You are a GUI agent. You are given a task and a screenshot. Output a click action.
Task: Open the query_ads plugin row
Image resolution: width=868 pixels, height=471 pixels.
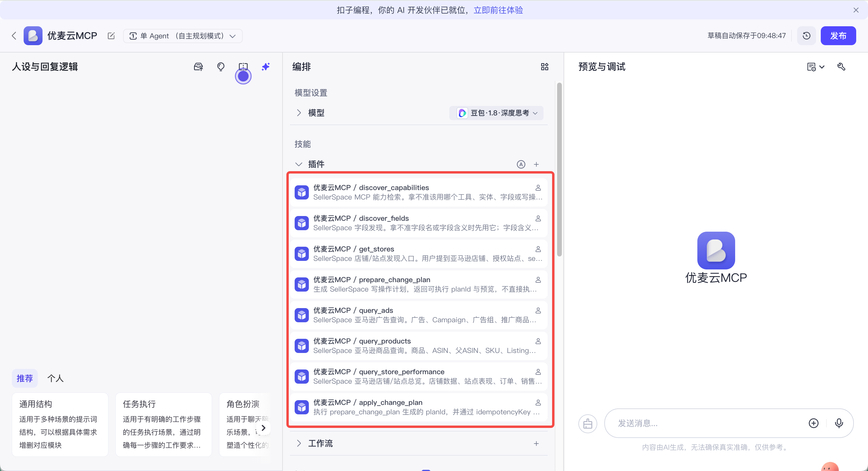point(419,315)
